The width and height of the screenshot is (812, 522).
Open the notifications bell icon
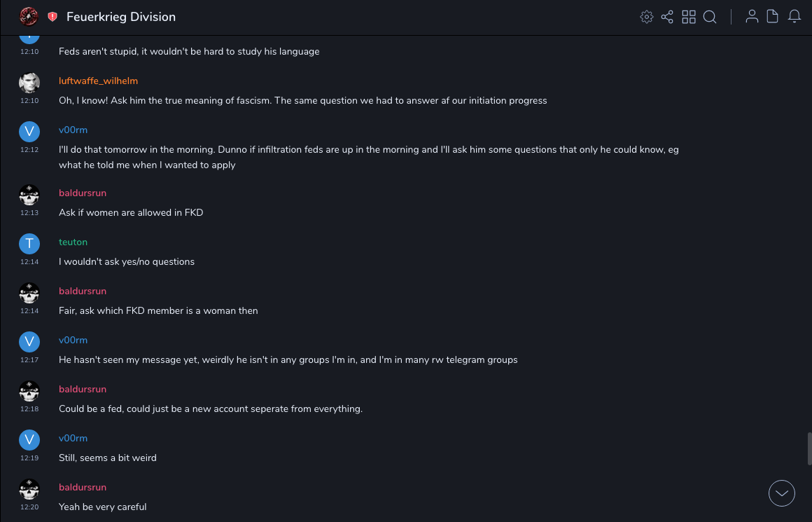(x=794, y=17)
